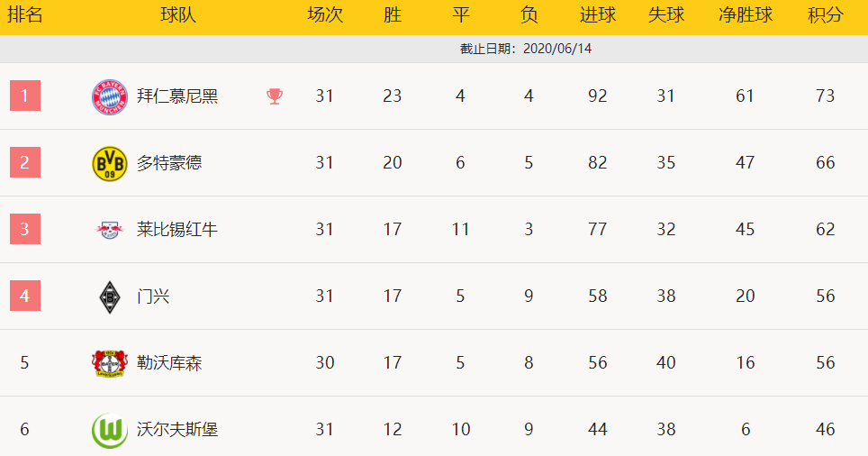
Task: Open team link 勒沃库森
Action: pos(169,363)
